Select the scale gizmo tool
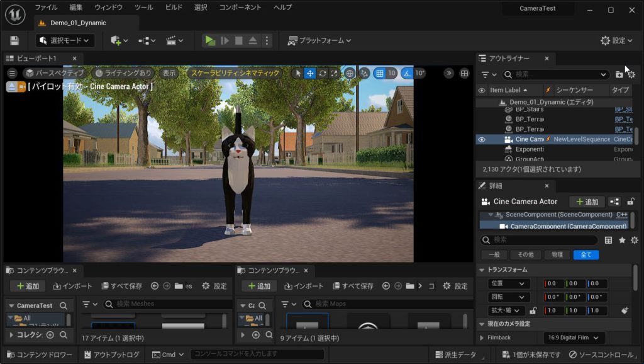The width and height of the screenshot is (644, 364). click(335, 73)
